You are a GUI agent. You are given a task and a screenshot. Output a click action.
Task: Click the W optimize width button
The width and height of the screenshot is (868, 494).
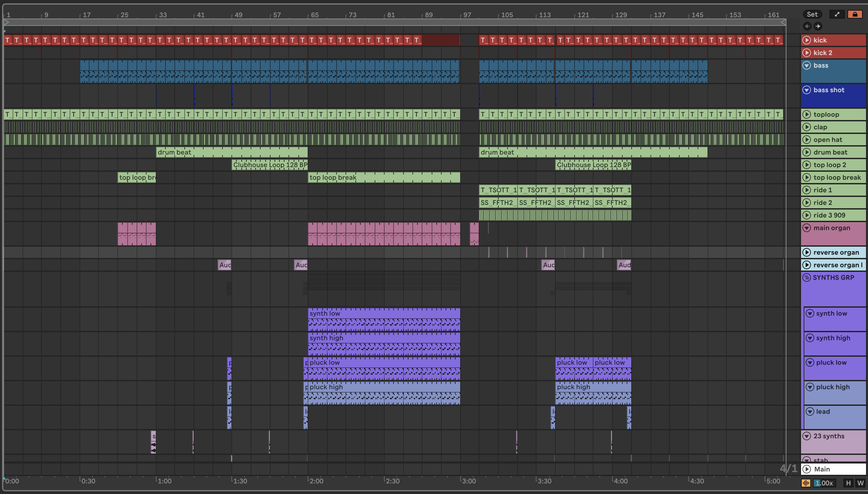[x=860, y=483]
